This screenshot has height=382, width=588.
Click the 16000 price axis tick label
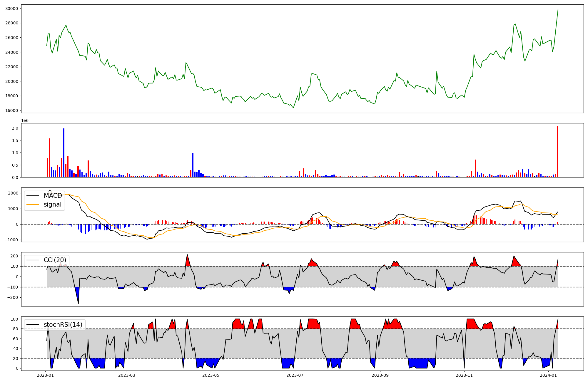(x=12, y=110)
